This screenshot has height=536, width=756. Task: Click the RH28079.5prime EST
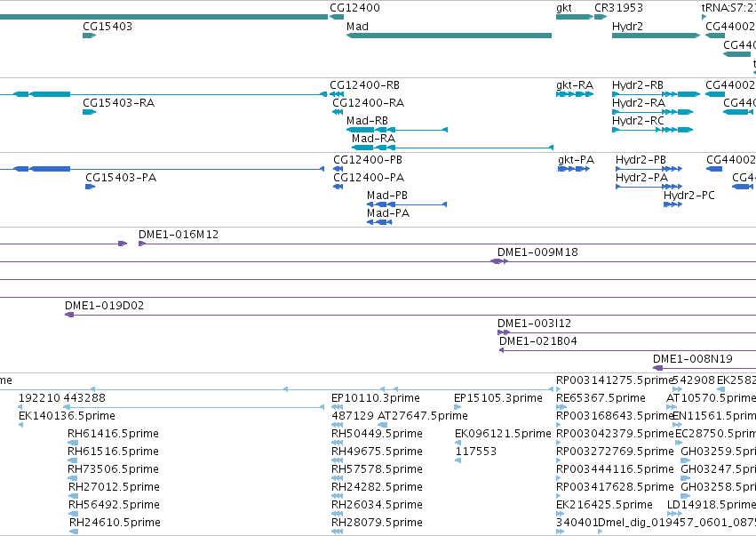pos(337,532)
